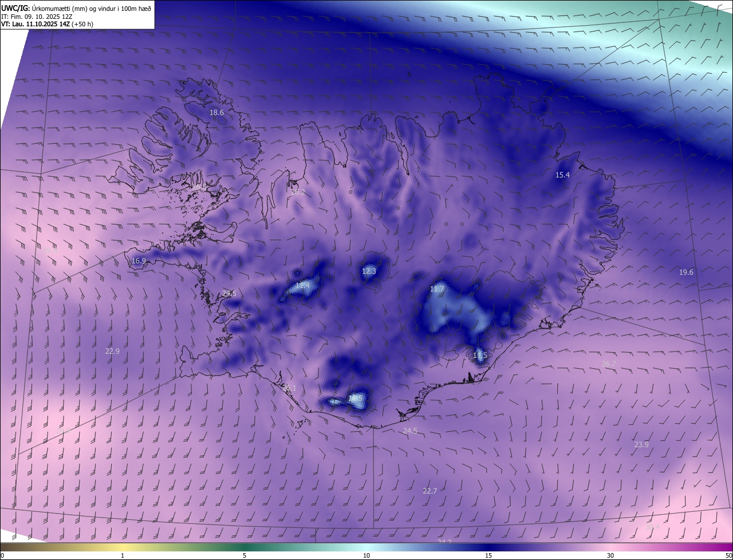Click the 23.9 value label

click(641, 444)
